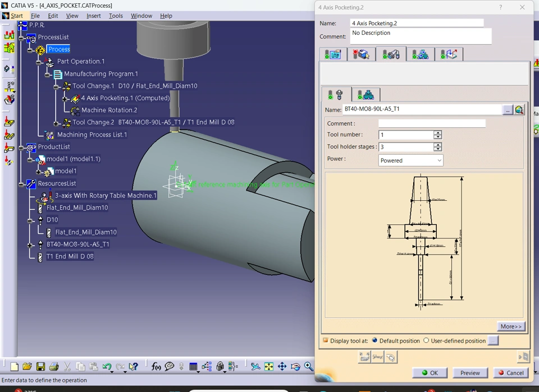Open the Power dropdown showing Powered
The image size is (539, 392).
411,160
